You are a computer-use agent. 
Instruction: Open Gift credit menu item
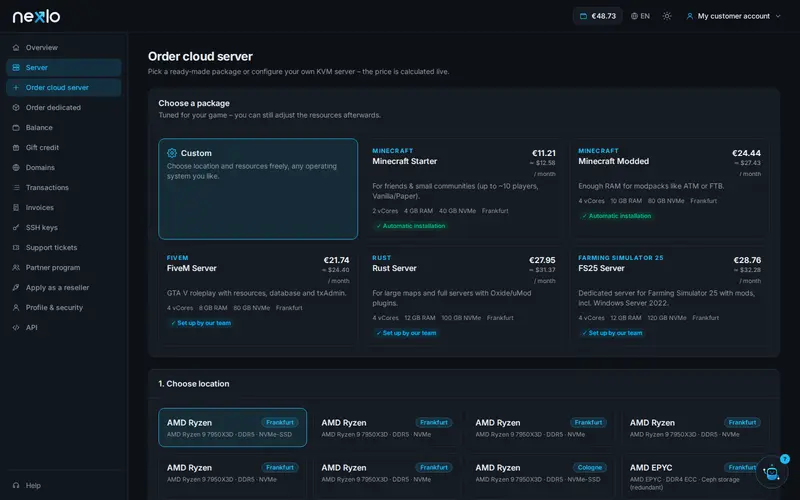[64, 147]
